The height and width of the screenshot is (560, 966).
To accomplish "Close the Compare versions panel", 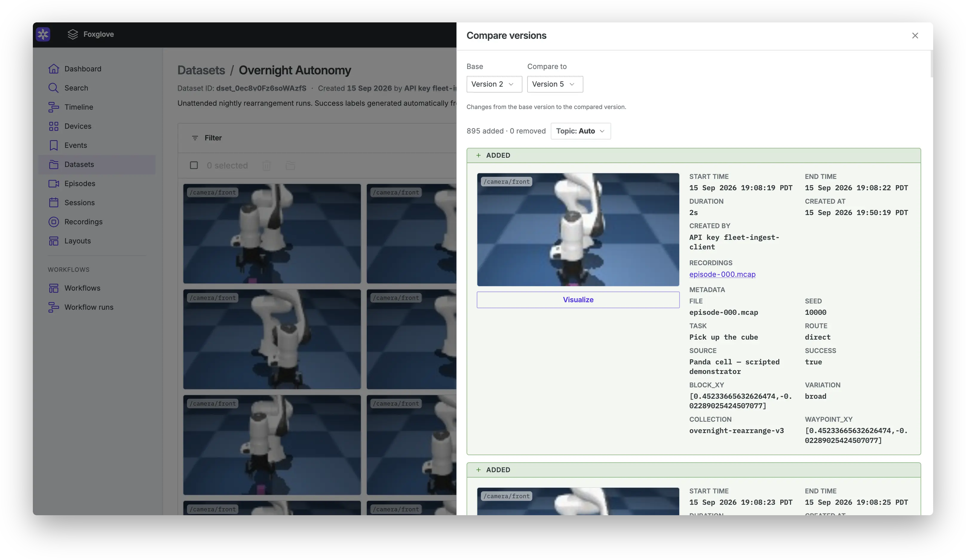I will tap(915, 36).
